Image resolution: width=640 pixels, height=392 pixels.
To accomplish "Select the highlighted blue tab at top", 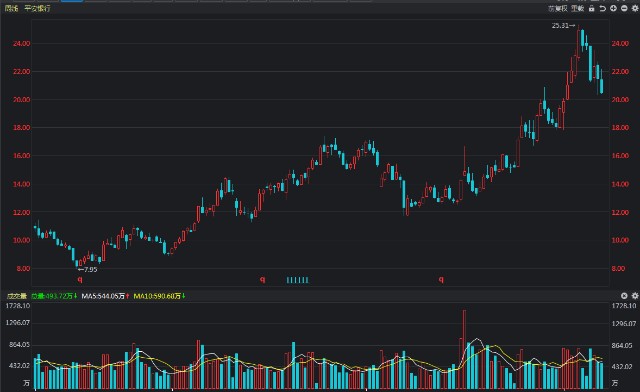I will pos(72,1).
